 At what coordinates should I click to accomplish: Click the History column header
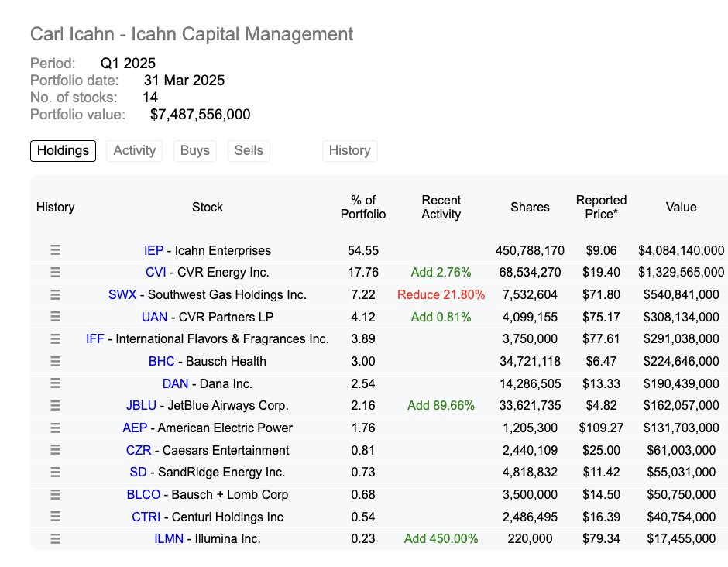pos(55,207)
